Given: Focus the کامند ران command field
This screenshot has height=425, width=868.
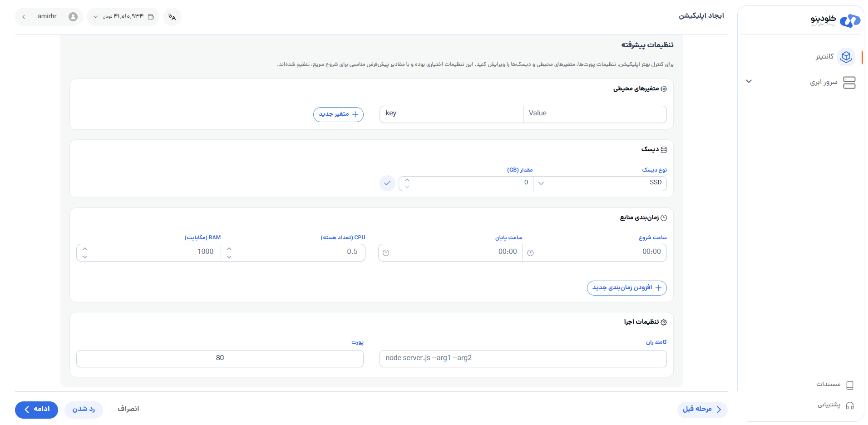Looking at the screenshot, I should 523,359.
